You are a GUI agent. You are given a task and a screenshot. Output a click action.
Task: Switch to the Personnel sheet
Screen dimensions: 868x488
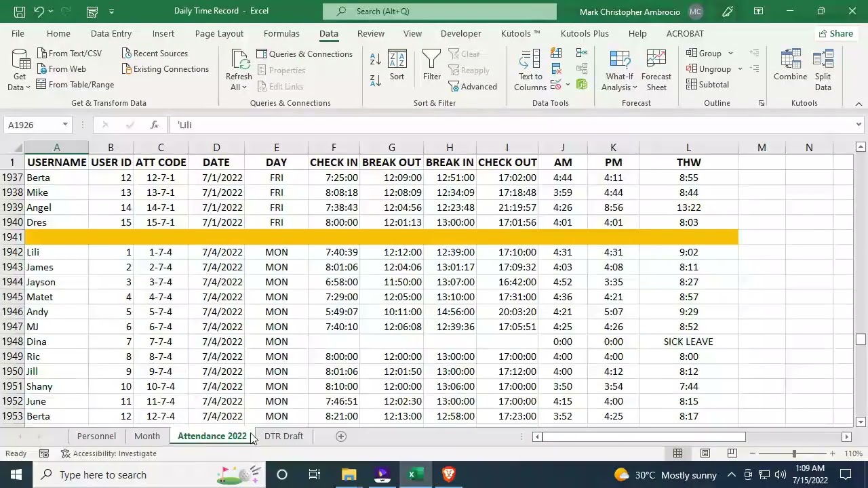coord(96,436)
